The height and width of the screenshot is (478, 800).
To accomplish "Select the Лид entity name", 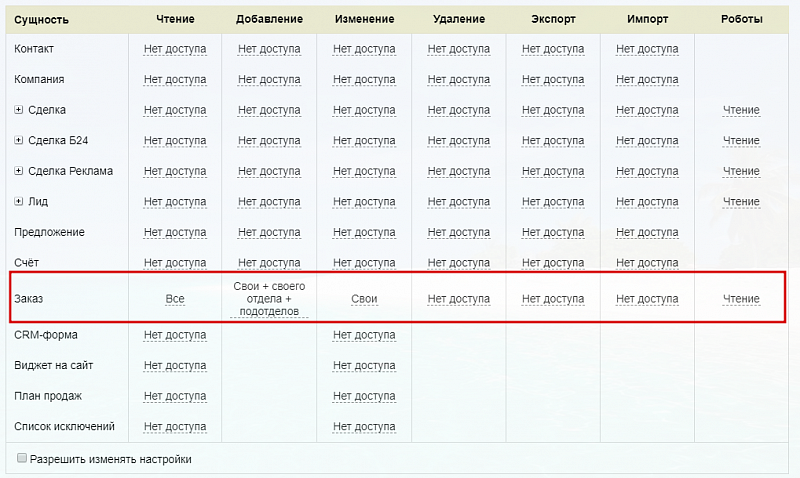I will click(38, 202).
